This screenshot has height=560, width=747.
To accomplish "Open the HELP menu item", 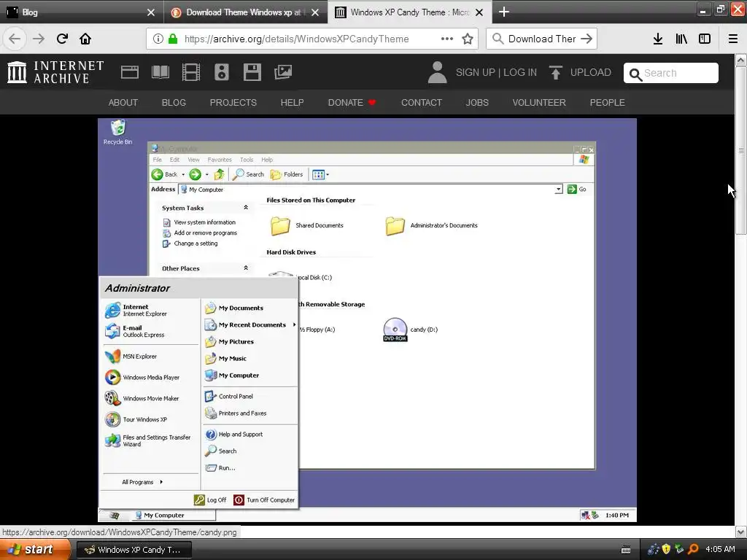I will [x=292, y=102].
